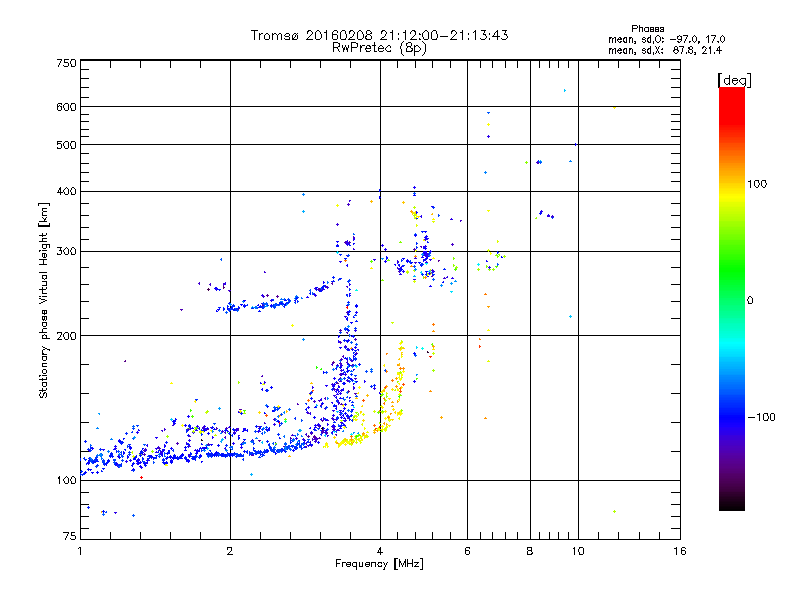Click y-axis tick '750'

point(66,63)
